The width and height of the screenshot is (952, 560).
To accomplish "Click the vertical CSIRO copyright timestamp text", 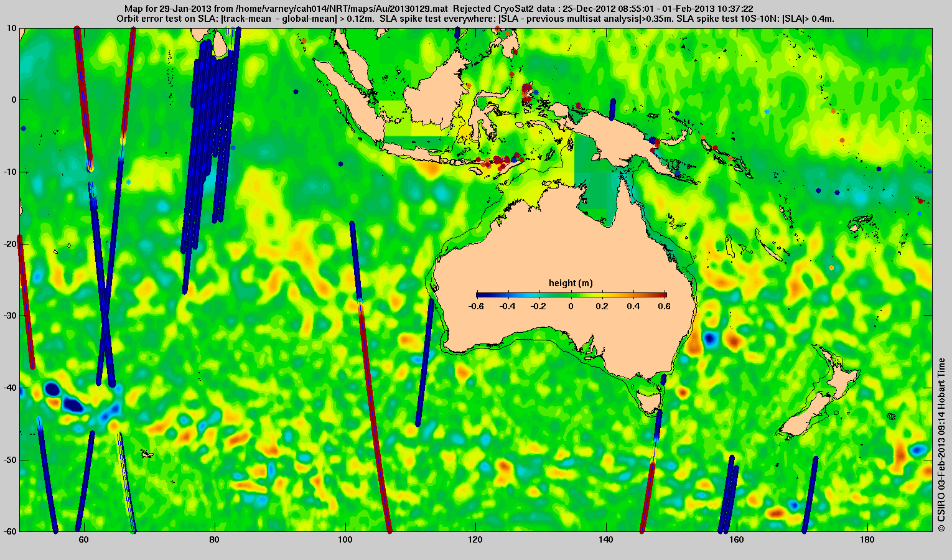I will 942,445.
